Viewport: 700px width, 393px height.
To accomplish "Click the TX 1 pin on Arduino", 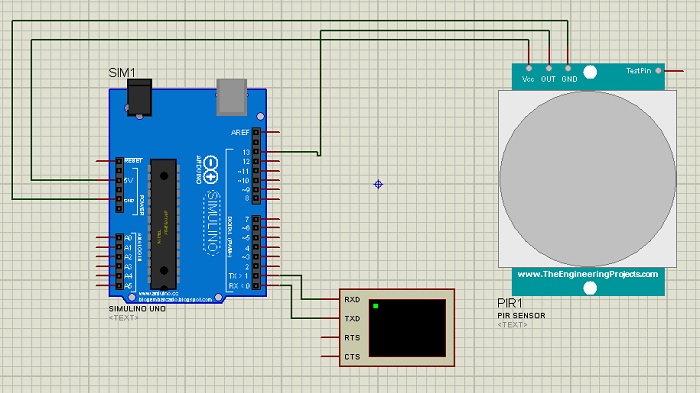I will click(x=256, y=276).
